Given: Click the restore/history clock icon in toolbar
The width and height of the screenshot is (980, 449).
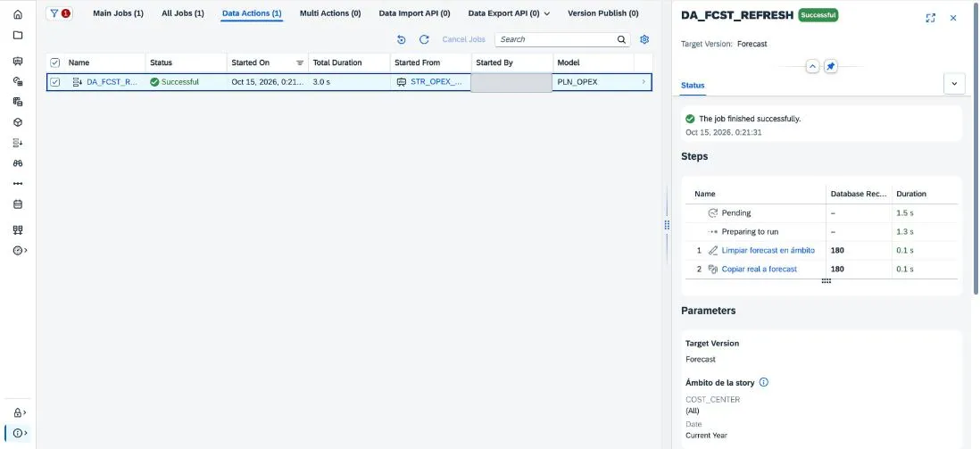Looking at the screenshot, I should [402, 39].
